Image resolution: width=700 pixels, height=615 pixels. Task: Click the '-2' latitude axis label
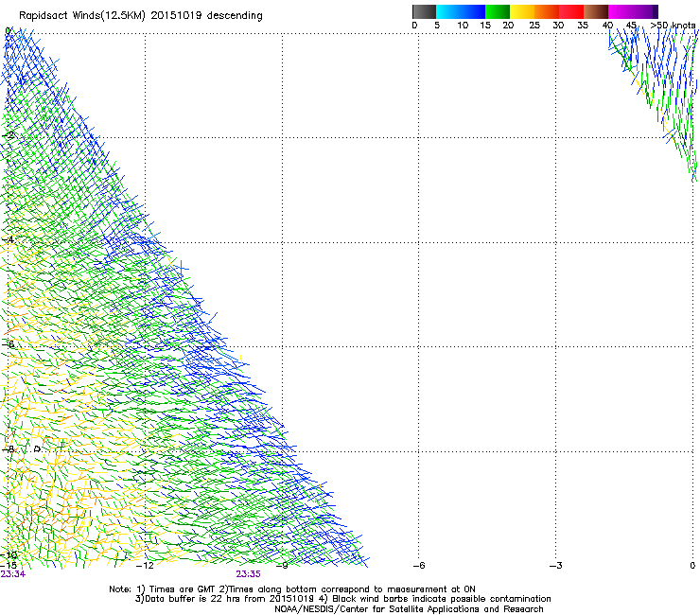click(8, 136)
